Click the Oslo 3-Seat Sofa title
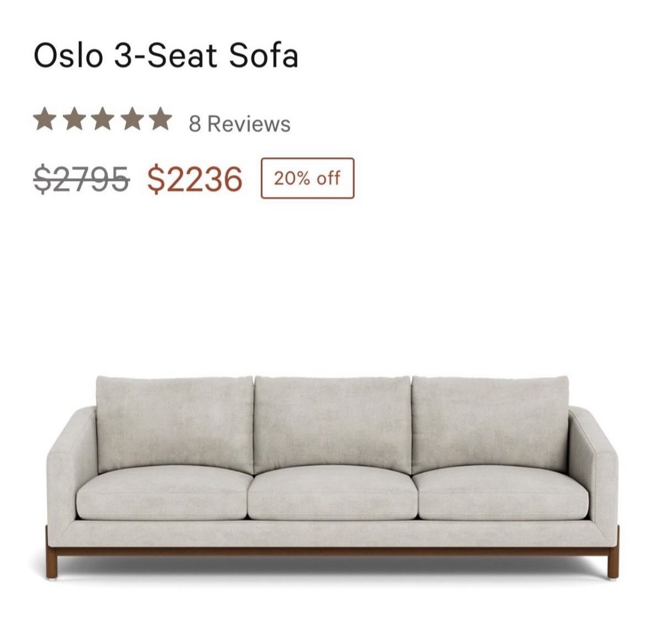The height and width of the screenshot is (644, 665). (165, 57)
